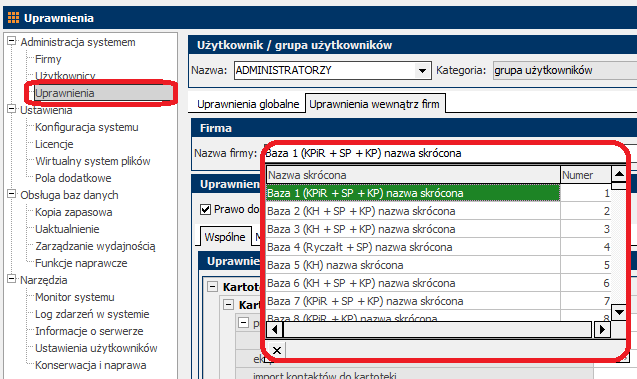Click the Kategoria grupa użytkowników field
Screen dimensions: 637x379
[565, 70]
